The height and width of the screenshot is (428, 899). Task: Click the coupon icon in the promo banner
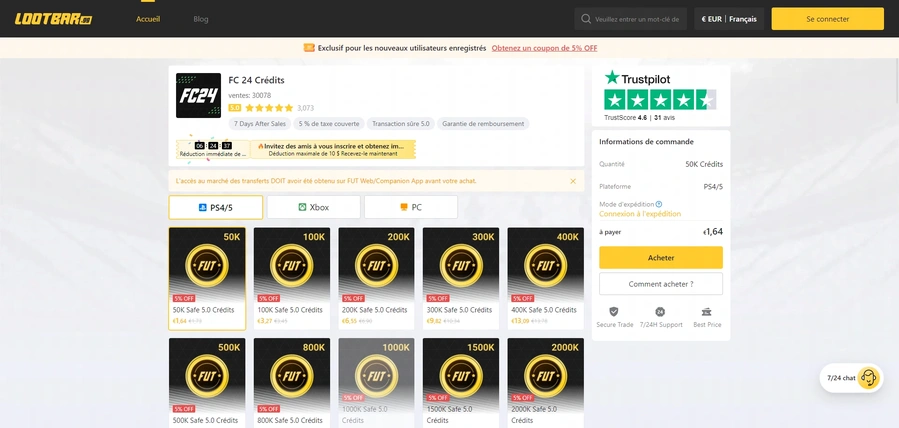click(x=309, y=48)
